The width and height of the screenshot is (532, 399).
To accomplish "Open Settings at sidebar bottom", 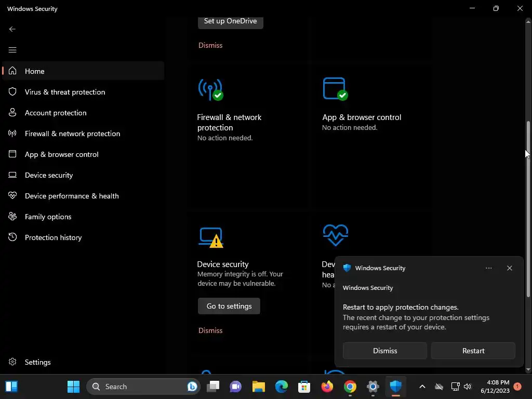I will [83, 362].
